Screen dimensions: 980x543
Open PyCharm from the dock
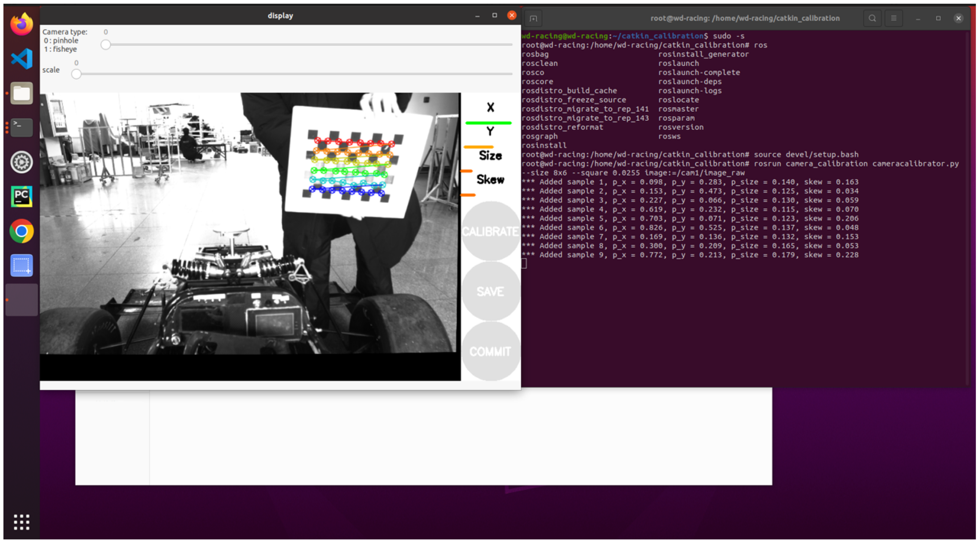[x=21, y=197]
